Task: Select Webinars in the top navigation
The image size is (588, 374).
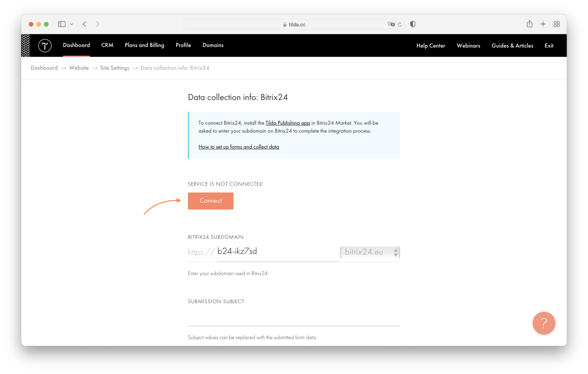Action: click(468, 46)
